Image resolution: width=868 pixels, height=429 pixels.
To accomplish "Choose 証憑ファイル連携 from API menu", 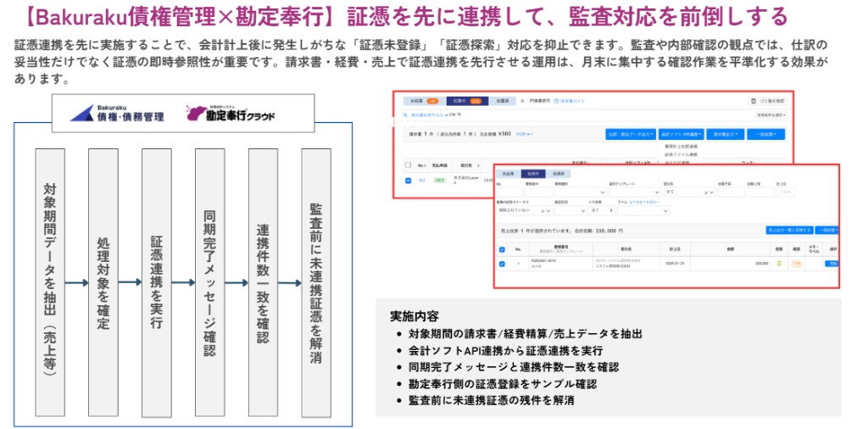I will click(681, 154).
